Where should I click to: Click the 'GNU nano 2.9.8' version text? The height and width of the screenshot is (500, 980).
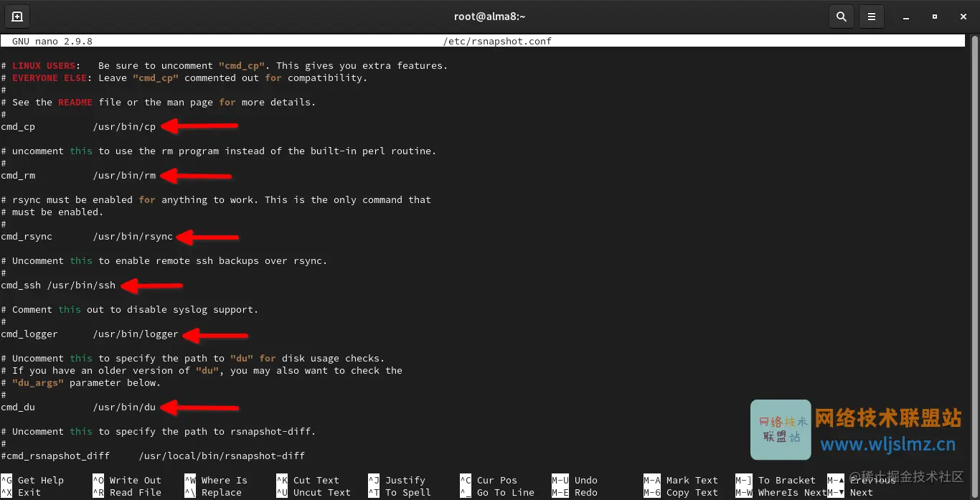click(52, 41)
